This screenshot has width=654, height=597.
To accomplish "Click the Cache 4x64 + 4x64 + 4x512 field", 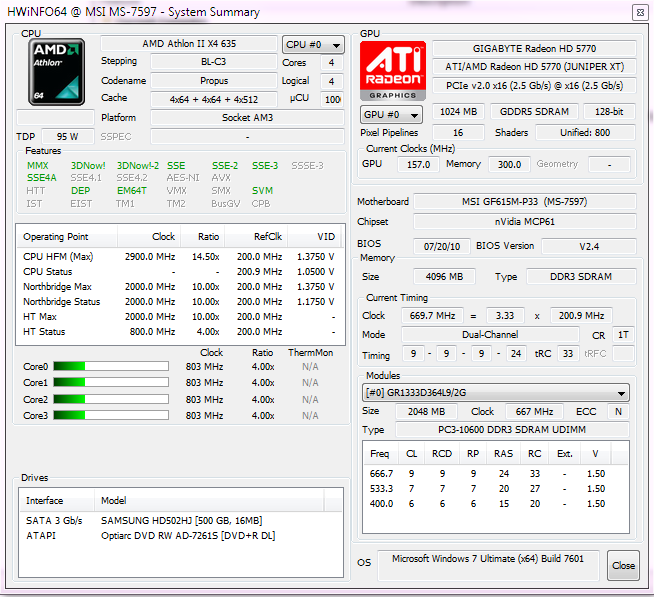I will (214, 99).
